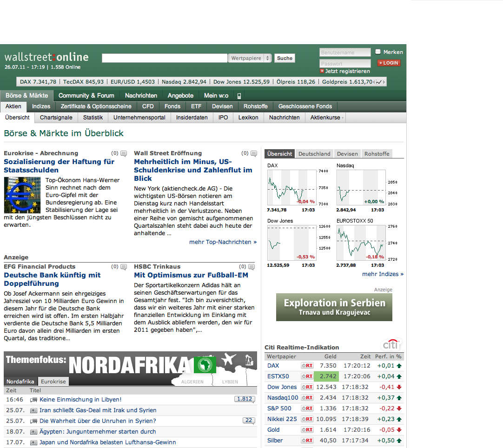Click the RT realtime badge in Dow Jones row
Viewport: 503px width, 448px height.
tap(307, 387)
